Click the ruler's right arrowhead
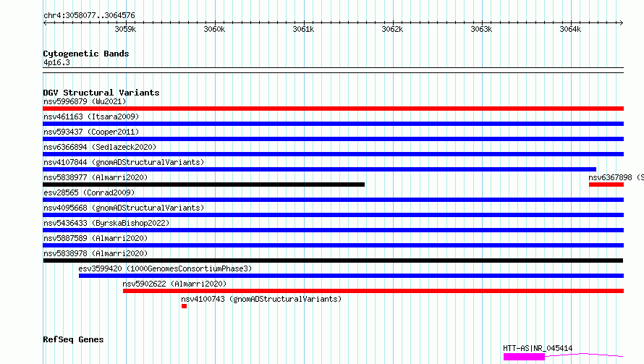Viewport: 644px width, 364px height. [x=622, y=23]
